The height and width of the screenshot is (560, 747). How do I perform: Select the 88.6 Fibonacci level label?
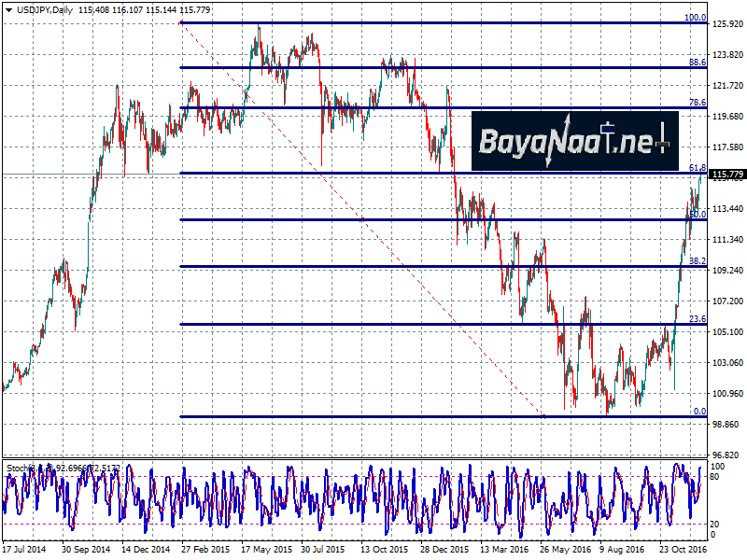pyautogui.click(x=696, y=63)
